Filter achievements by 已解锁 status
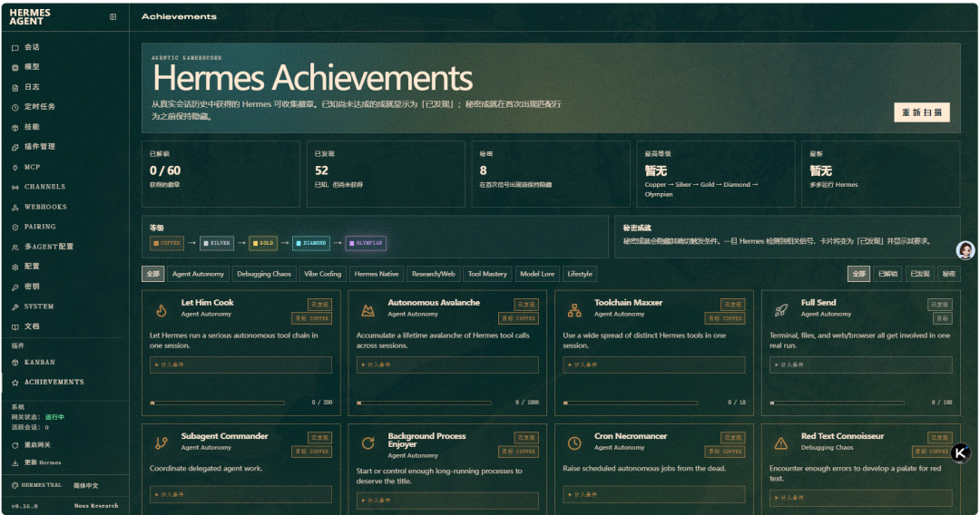 click(887, 274)
